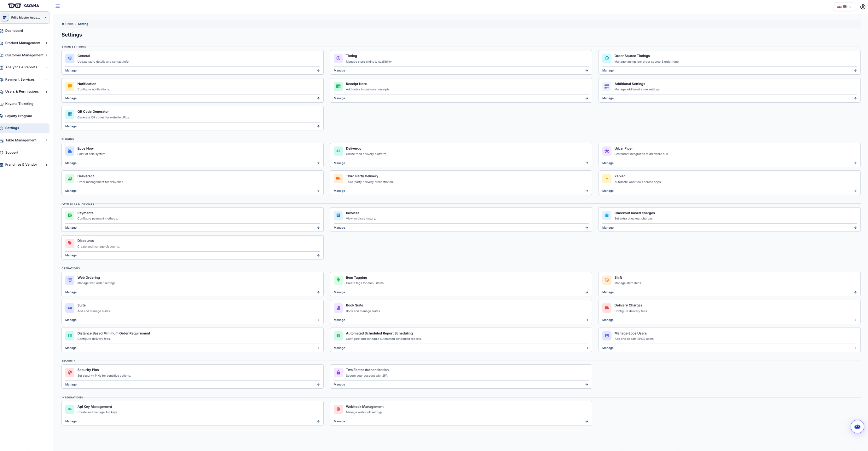868x451 pixels.
Task: Click the Receipt Note icon
Action: click(x=338, y=86)
